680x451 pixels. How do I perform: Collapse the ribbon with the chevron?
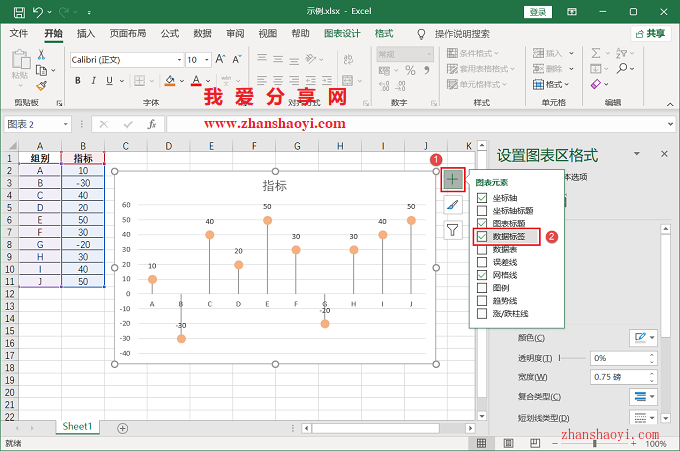pos(670,105)
